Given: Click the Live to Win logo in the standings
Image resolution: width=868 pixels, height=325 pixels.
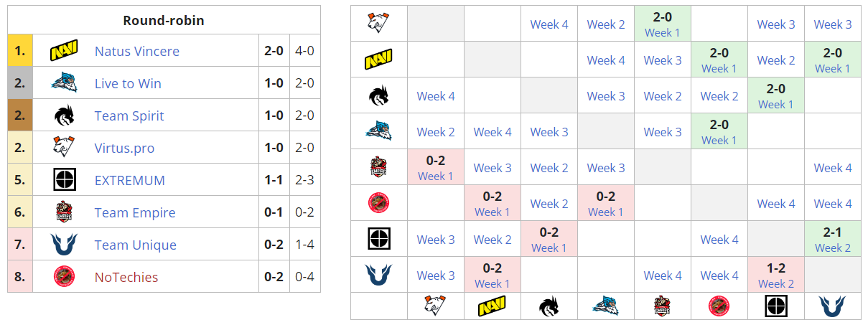Looking at the screenshot, I should coord(64,84).
